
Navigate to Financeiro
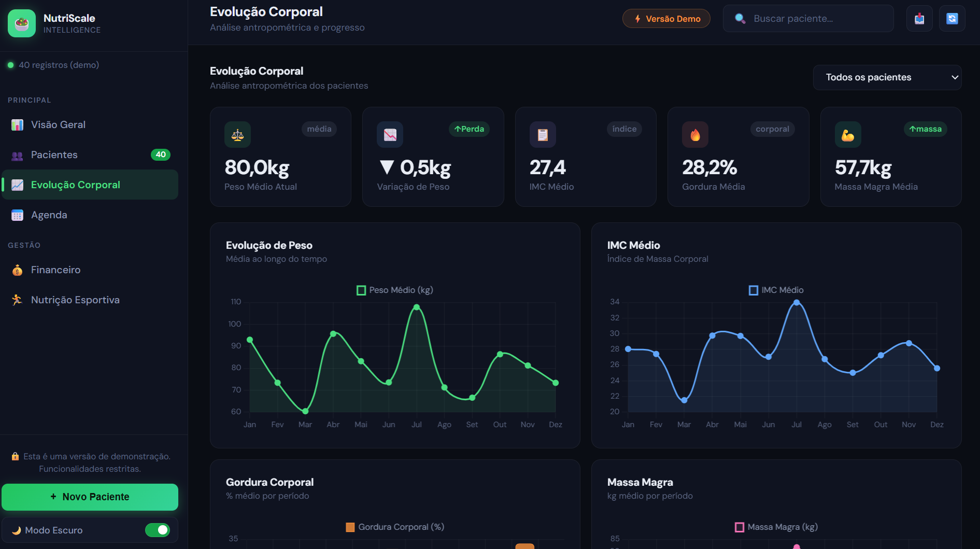pos(90,270)
